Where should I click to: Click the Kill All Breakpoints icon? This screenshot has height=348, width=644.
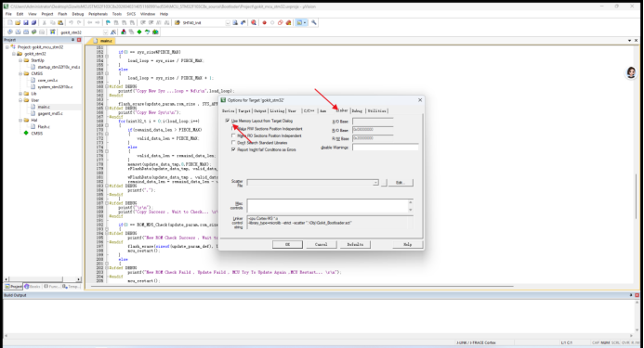pos(288,22)
